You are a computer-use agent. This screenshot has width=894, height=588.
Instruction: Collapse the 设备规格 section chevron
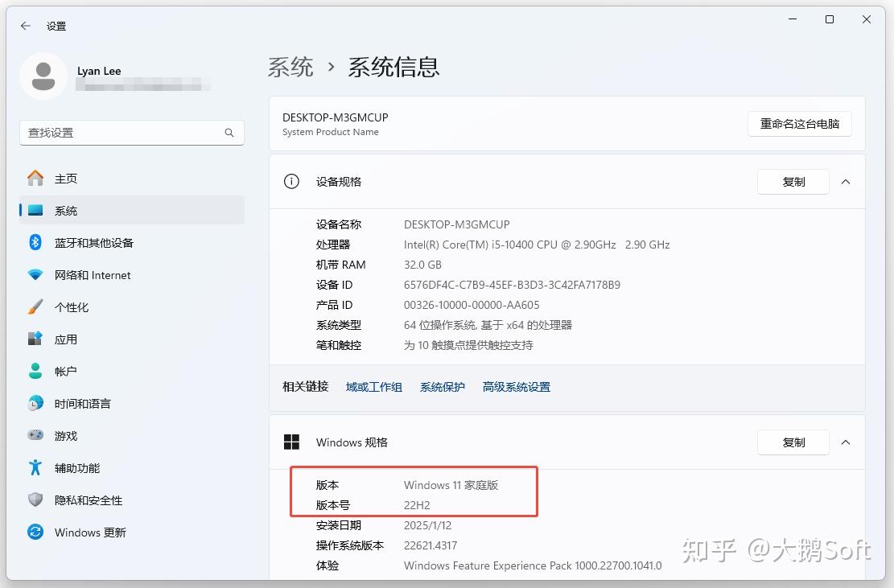click(x=846, y=182)
